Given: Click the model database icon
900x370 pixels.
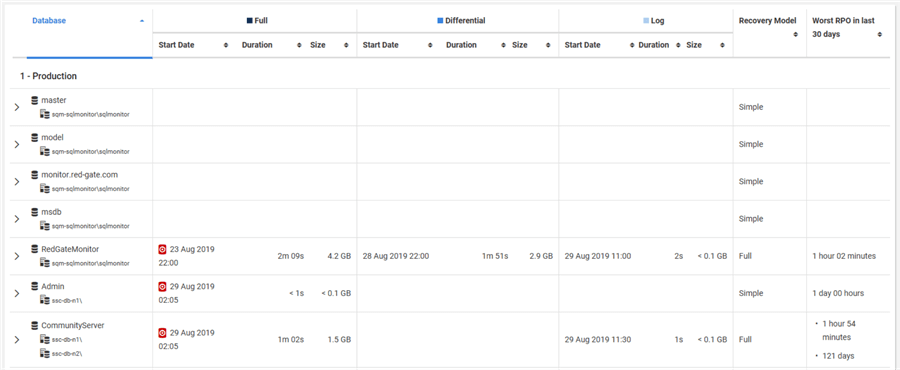Looking at the screenshot, I should 34,138.
